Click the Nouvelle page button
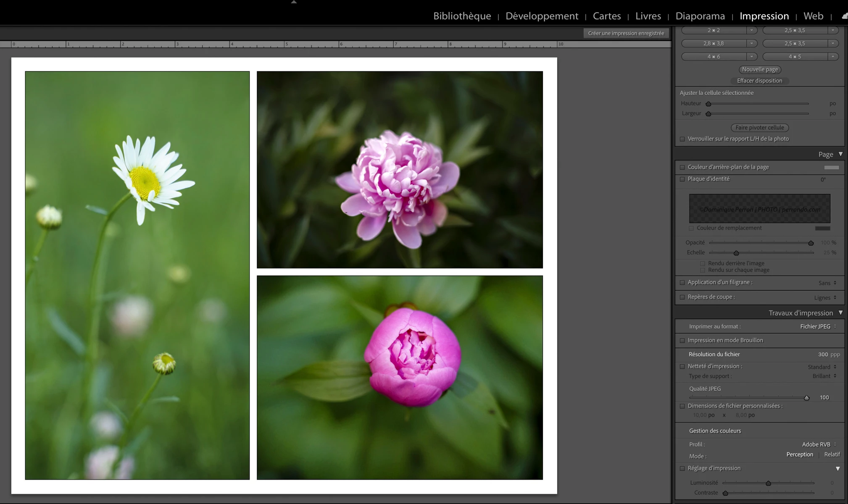Screen dimensions: 848x504 tap(760, 69)
